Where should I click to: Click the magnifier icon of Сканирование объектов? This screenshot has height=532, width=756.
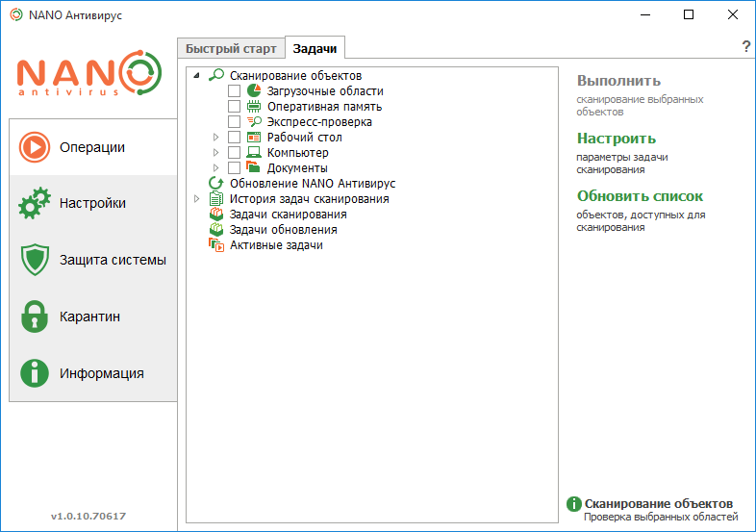coord(216,75)
